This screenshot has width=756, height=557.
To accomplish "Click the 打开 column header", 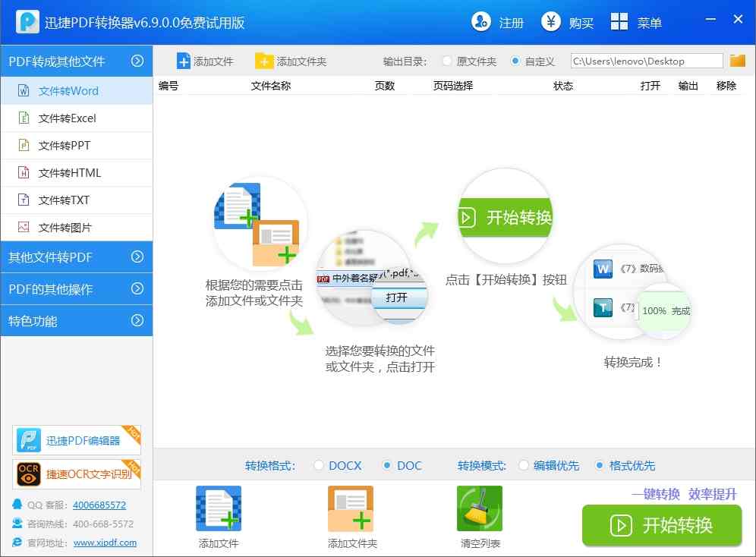I will pos(650,86).
